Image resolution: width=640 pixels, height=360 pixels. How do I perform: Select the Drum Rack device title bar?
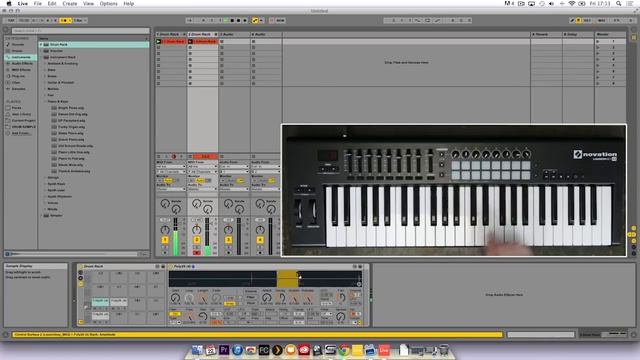(x=121, y=267)
